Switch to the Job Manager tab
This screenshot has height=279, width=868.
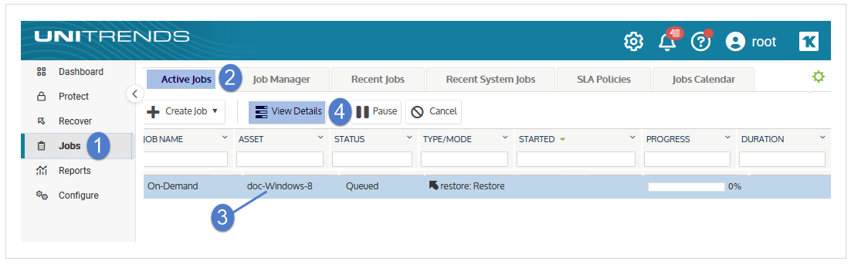coord(281,79)
